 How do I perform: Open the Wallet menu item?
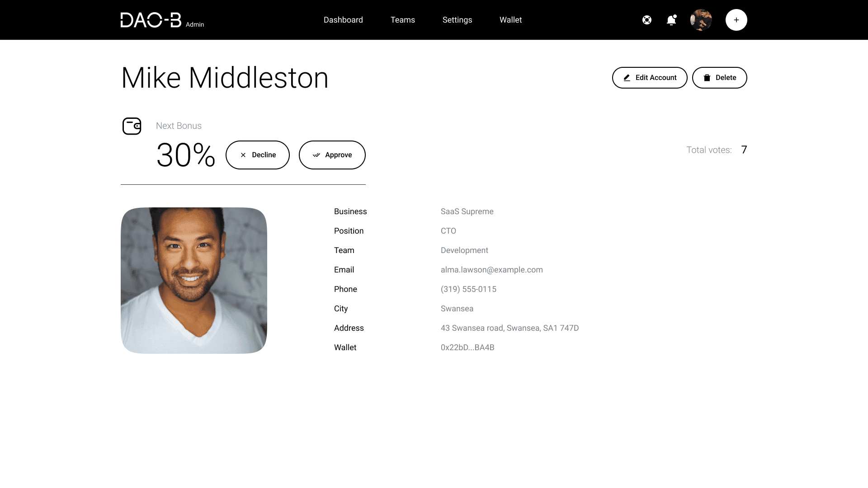510,20
